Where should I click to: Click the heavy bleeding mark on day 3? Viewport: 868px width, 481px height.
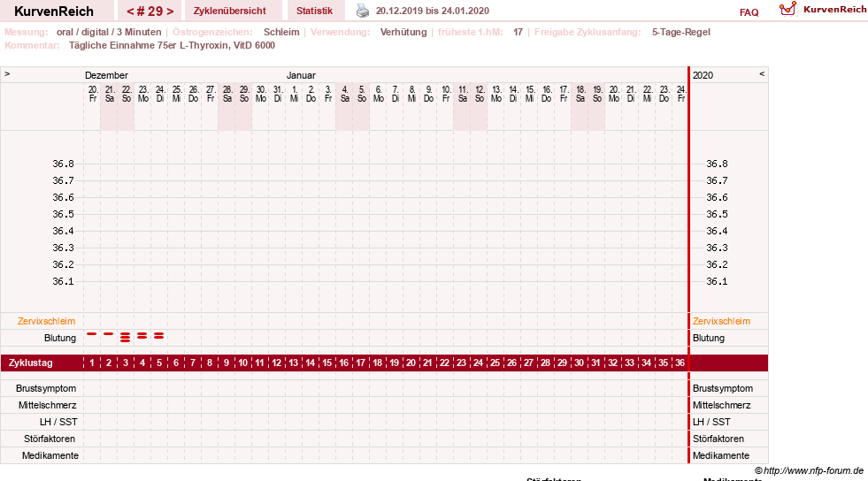tap(125, 337)
